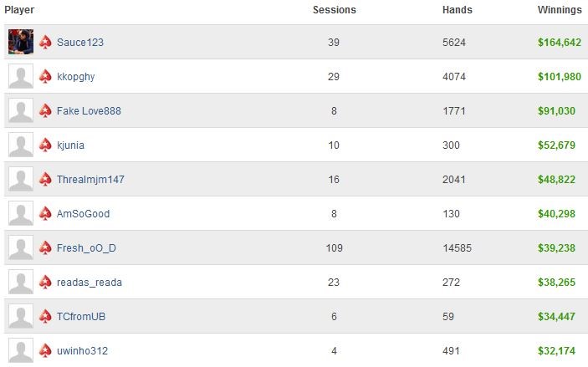Click the PokerStars spade icon beside Sauce123

[x=45, y=42]
